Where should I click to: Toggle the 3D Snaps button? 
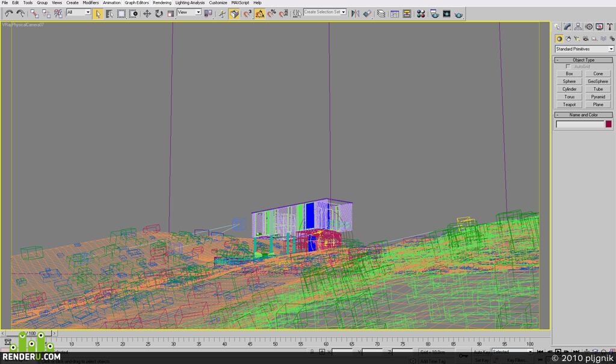point(247,14)
